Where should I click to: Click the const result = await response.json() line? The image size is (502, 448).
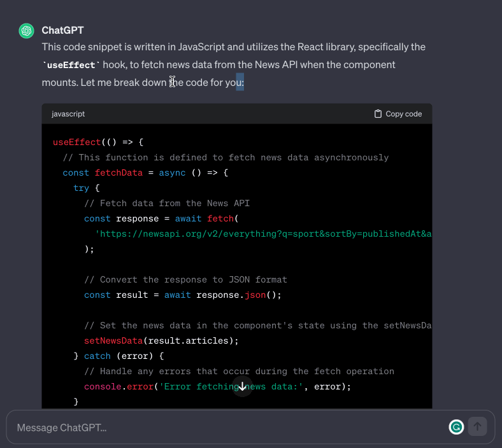pos(183,295)
